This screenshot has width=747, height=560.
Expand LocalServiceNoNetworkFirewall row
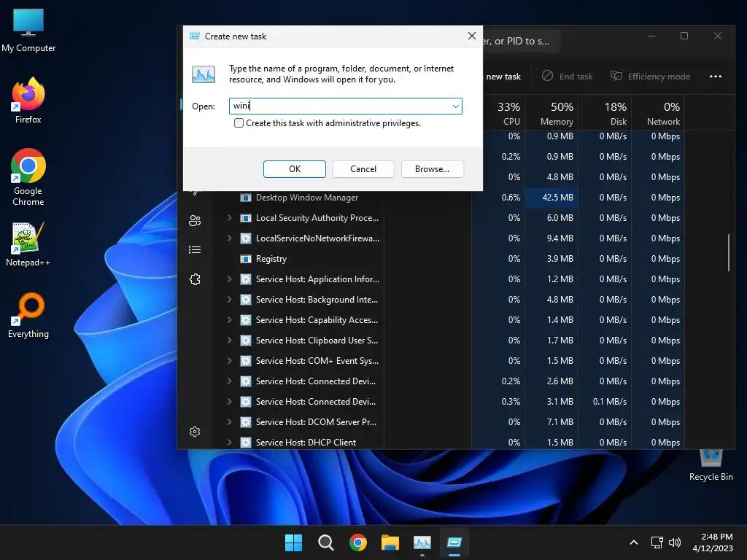[x=229, y=238]
